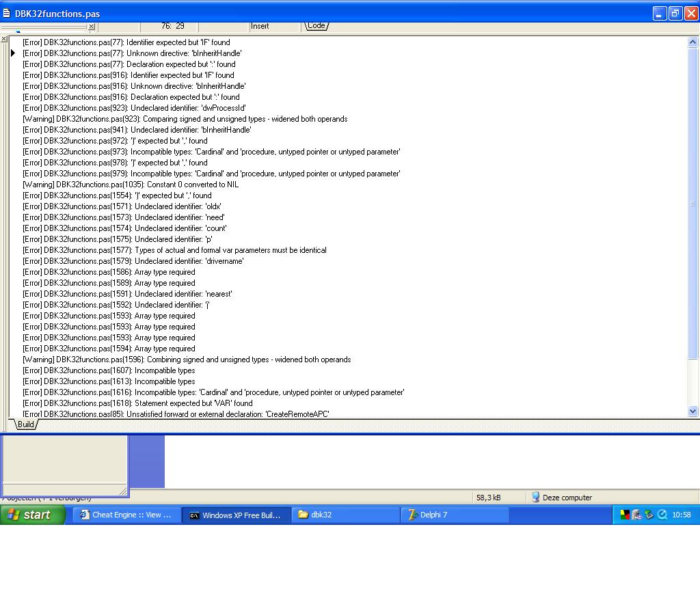This screenshot has height=596, width=700.
Task: Open the Delphi 7 taskbar button
Action: click(x=455, y=515)
